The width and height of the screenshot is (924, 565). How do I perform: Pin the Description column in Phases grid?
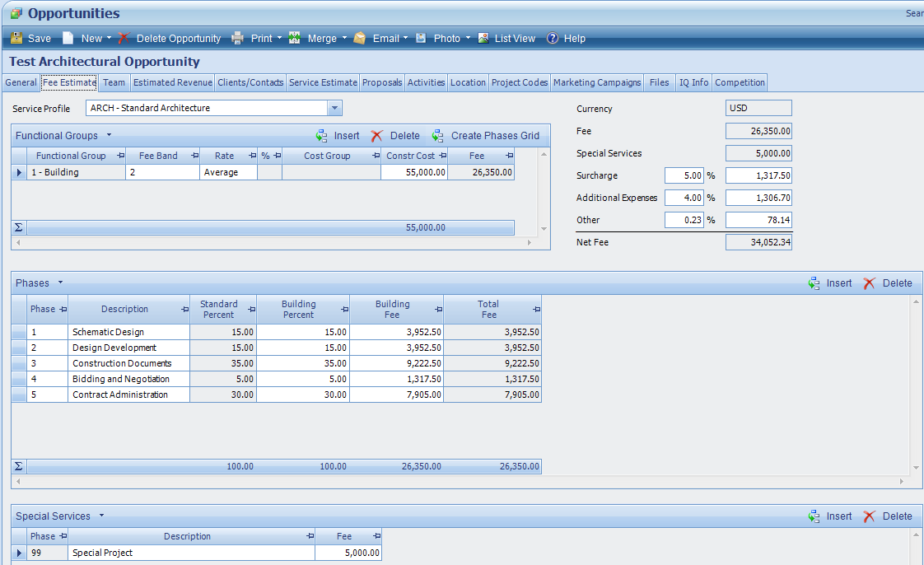click(183, 310)
